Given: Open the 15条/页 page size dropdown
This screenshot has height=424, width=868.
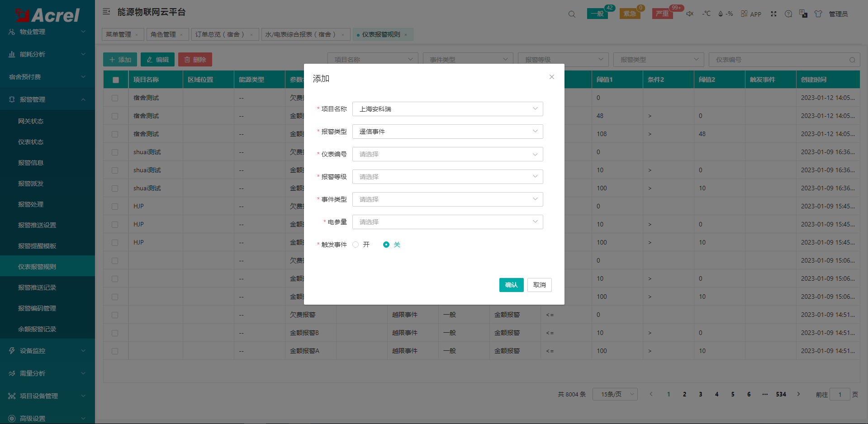Looking at the screenshot, I should (x=615, y=394).
